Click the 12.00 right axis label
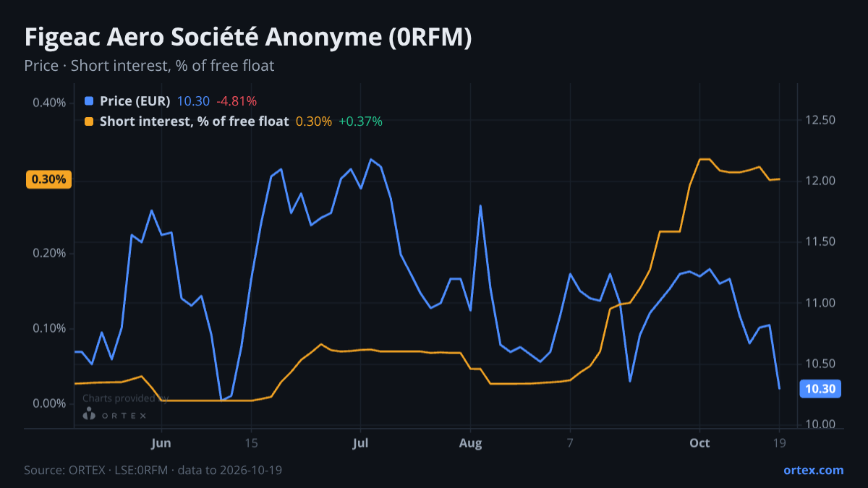The image size is (868, 488). (x=820, y=181)
